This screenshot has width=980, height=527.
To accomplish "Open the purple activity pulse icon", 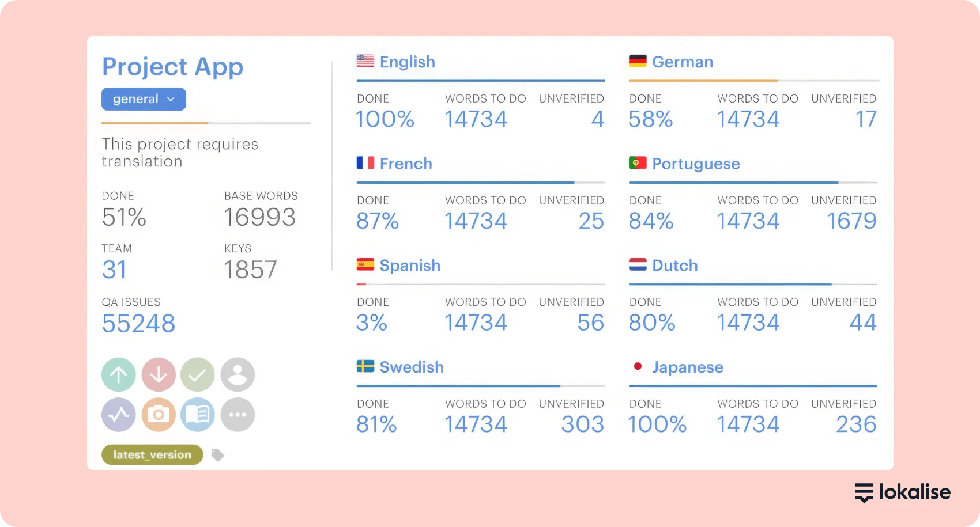I will click(119, 415).
